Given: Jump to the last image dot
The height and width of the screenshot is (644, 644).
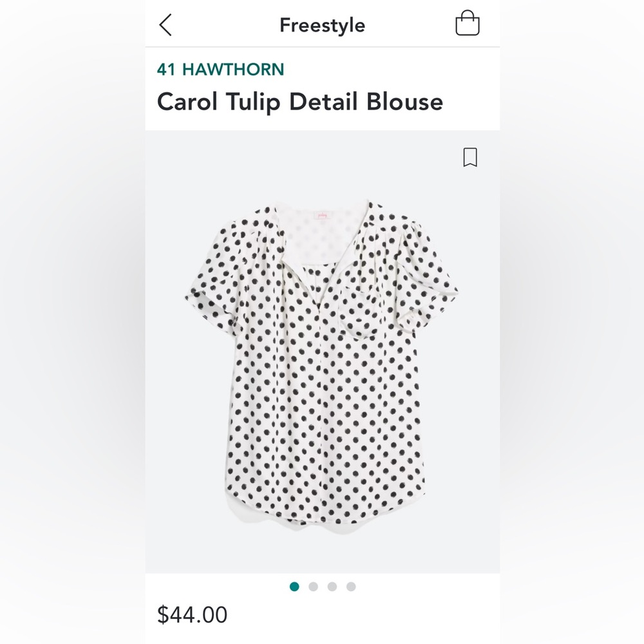Looking at the screenshot, I should click(350, 587).
